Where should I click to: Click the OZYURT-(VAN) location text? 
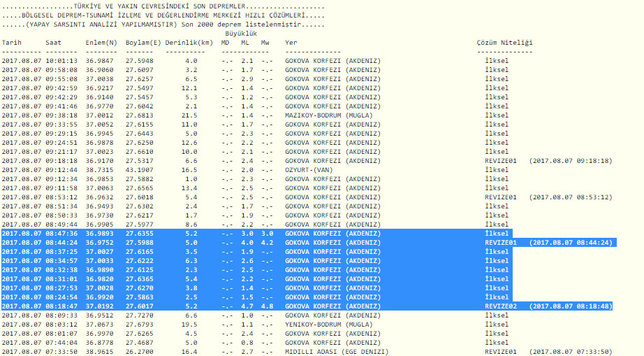pyautogui.click(x=308, y=170)
